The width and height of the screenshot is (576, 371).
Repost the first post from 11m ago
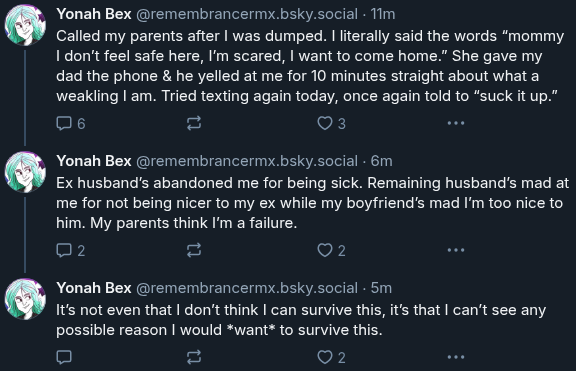(194, 123)
